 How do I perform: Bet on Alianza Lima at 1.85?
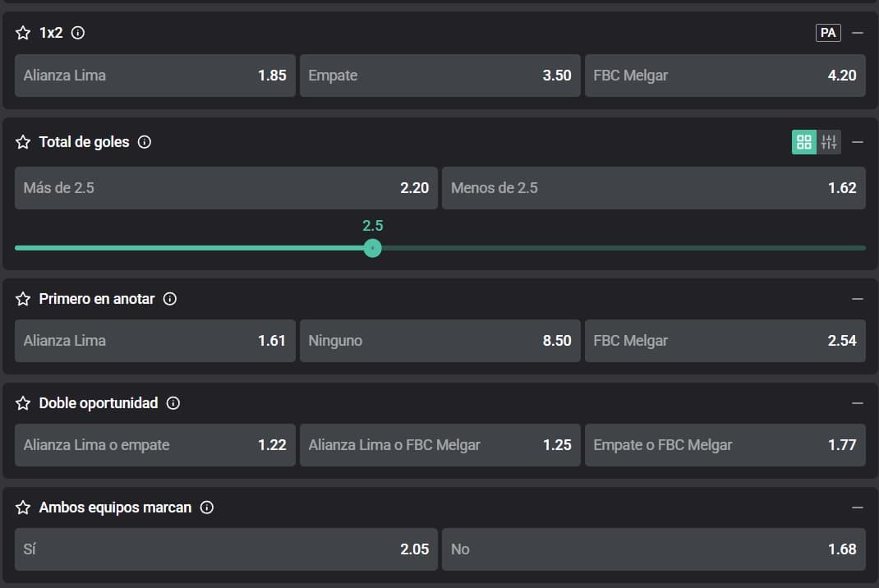[x=154, y=76]
